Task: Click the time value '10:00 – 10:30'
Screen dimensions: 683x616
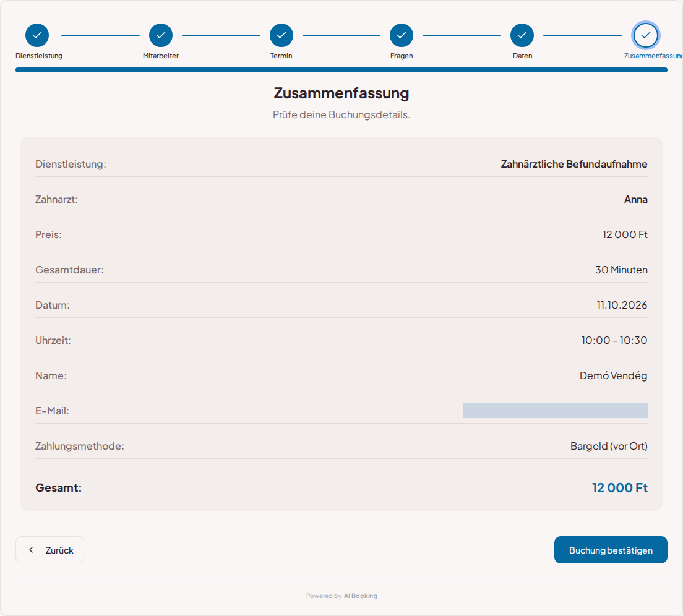Action: point(614,340)
